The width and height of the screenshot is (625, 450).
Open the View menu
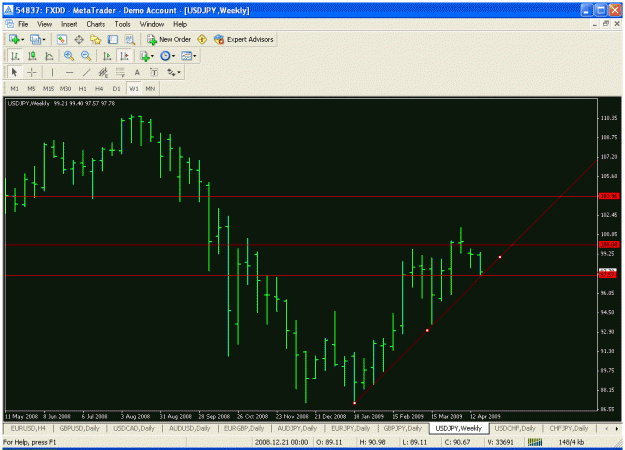click(x=44, y=24)
